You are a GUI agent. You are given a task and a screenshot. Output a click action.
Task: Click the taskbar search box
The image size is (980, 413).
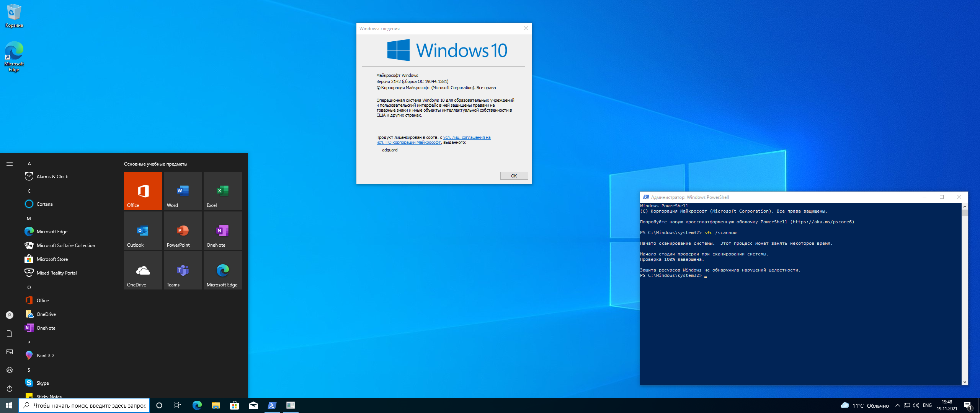[84, 405]
